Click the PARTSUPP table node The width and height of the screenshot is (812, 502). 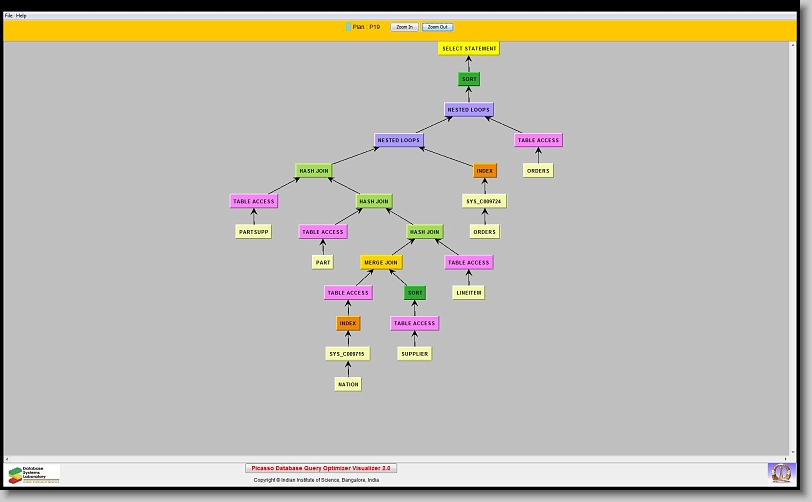click(x=254, y=232)
